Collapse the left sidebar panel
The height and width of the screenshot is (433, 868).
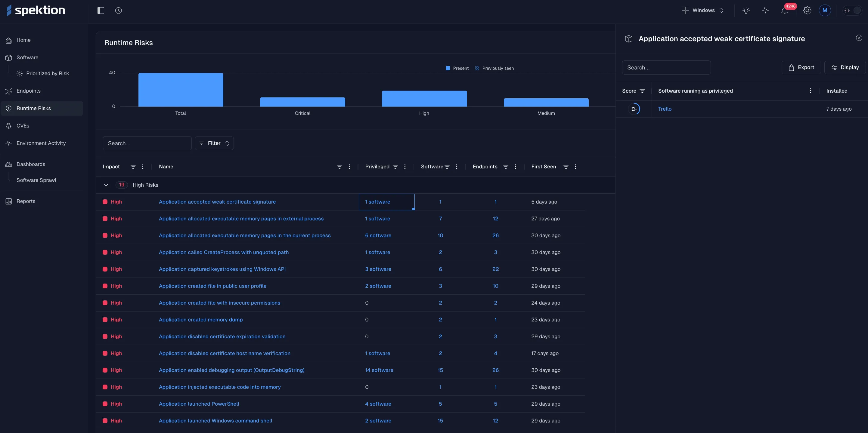pos(101,11)
